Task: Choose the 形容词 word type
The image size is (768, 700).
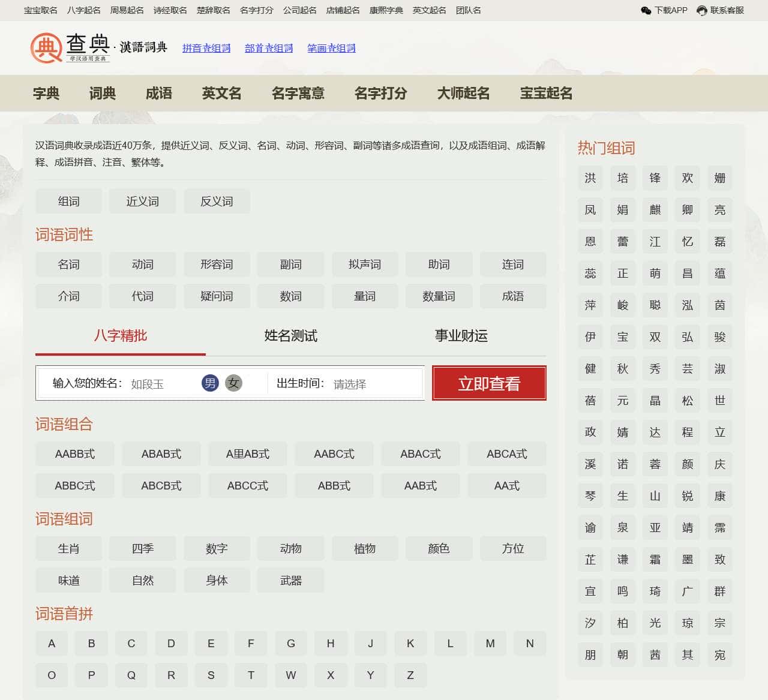Action: [x=217, y=265]
